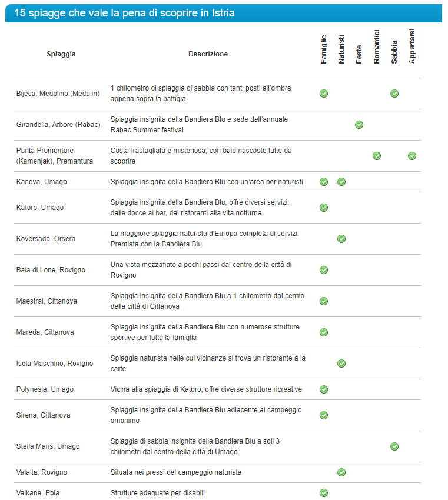Image resolution: width=448 pixels, height=500 pixels.
Task: Click the Sabbia checkmark for Bijeca, Medolino
Action: (394, 94)
